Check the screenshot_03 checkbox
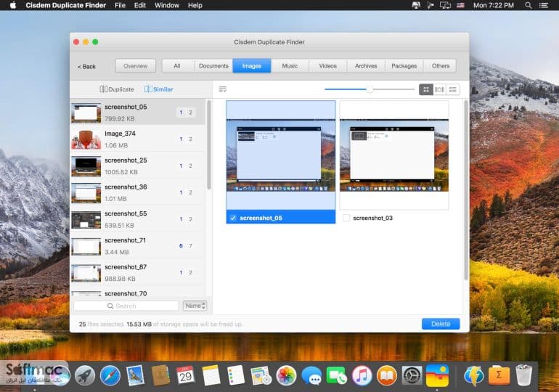Viewport: 559px width, 392px height. (x=346, y=218)
